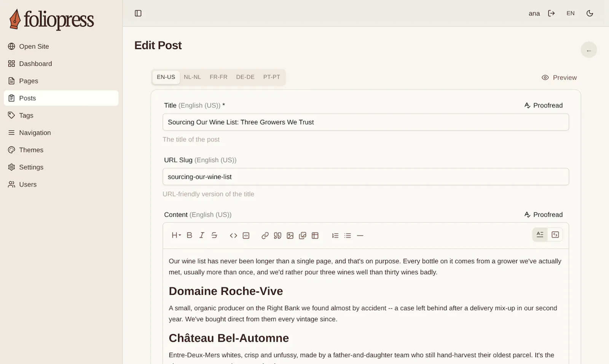This screenshot has height=364, width=609.
Task: Toggle bold formatting
Action: [x=189, y=235]
